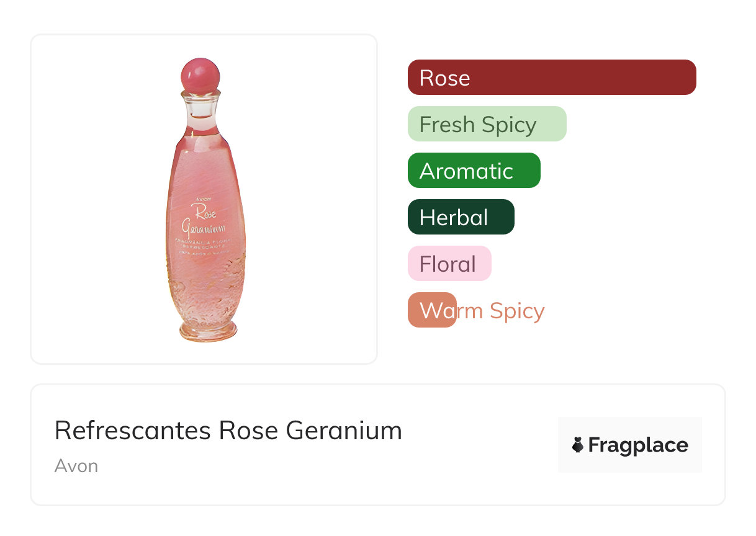
Task: Click the word Geranium in the product title
Action: pos(344,431)
